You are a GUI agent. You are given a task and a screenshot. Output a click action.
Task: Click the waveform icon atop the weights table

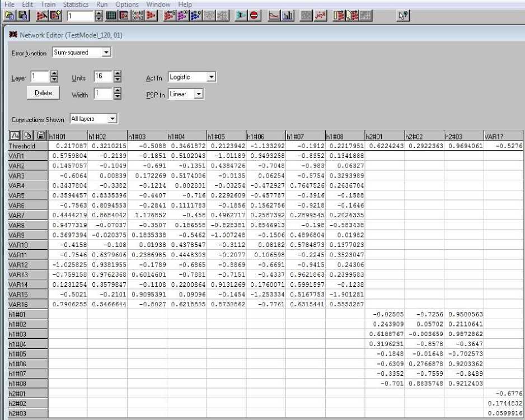(15, 136)
